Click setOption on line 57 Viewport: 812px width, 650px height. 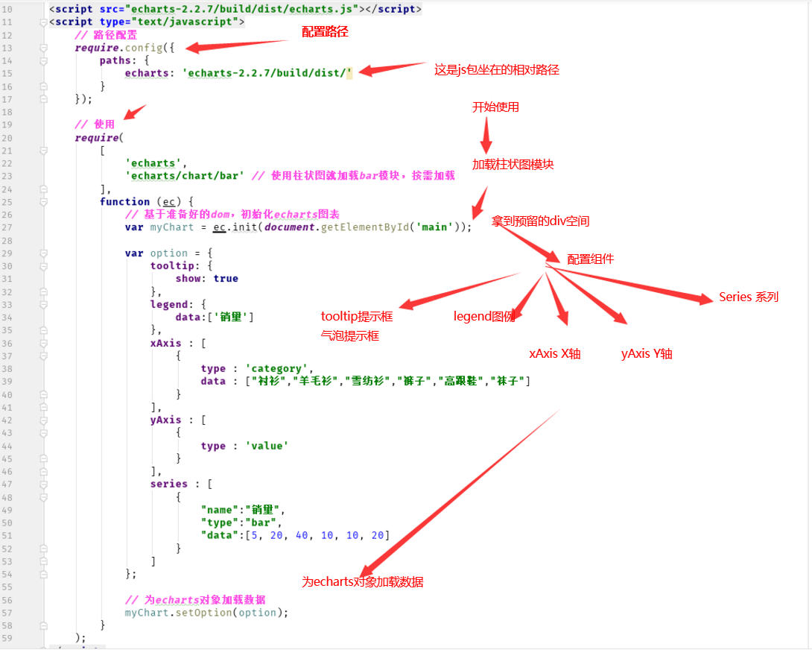click(x=203, y=613)
